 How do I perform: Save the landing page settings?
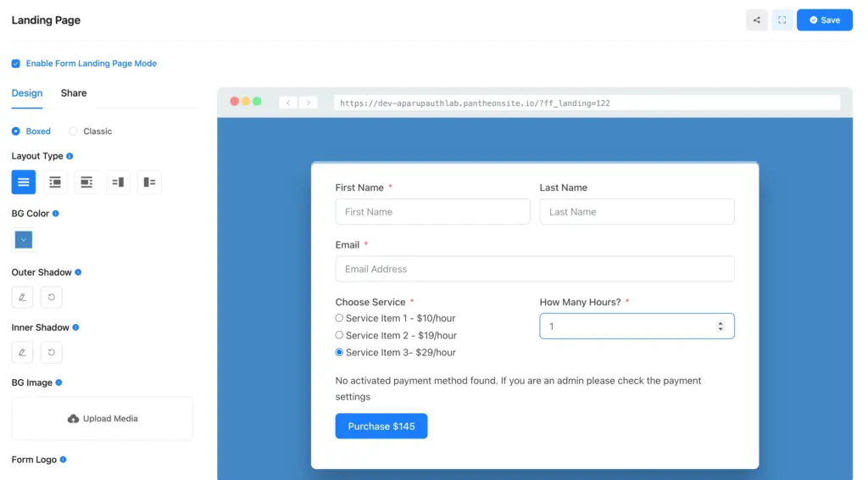(x=824, y=20)
